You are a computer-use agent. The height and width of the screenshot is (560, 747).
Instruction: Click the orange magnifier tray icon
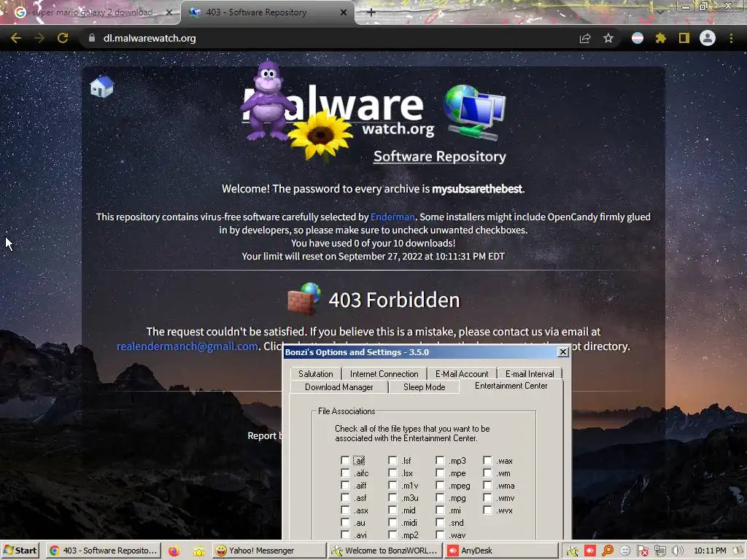pyautogui.click(x=608, y=551)
